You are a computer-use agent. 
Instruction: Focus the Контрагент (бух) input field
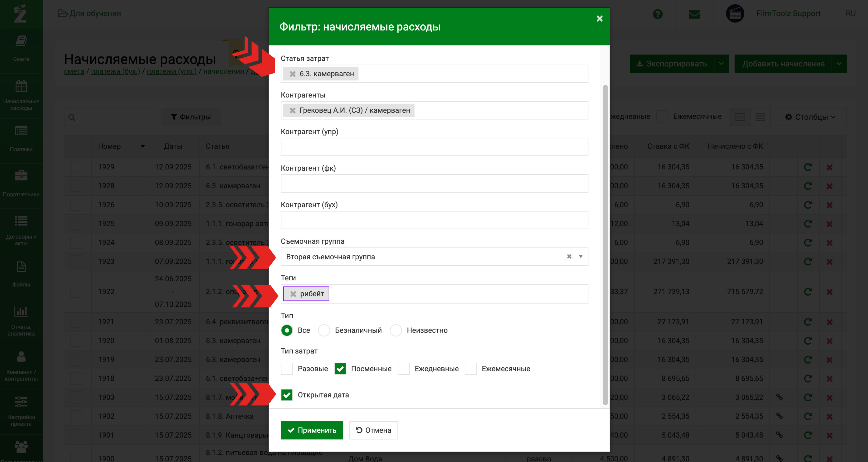(434, 220)
